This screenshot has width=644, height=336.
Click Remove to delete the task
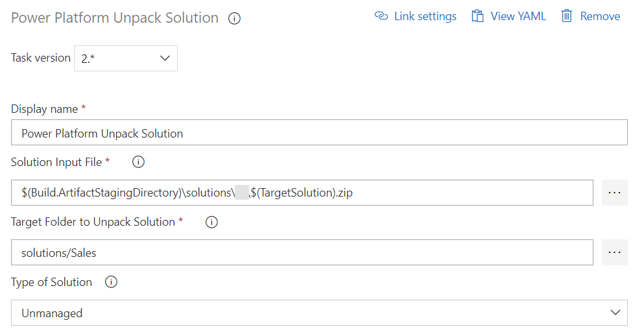600,16
